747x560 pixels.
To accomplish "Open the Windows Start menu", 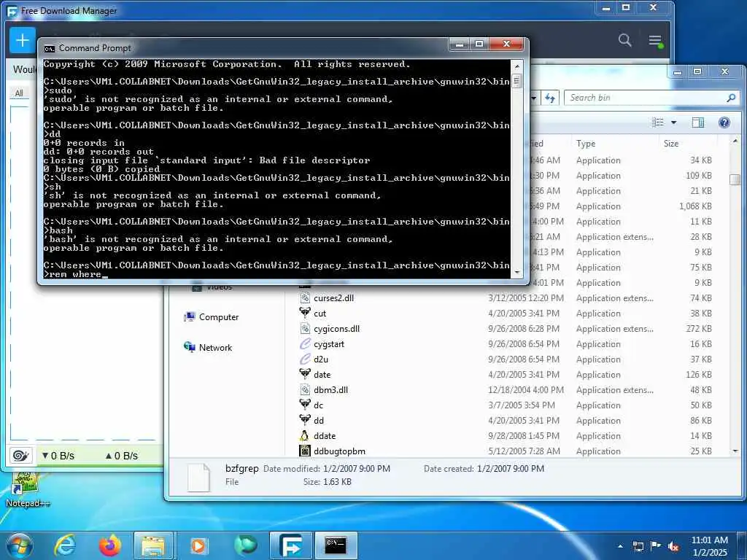I will pos(20,545).
